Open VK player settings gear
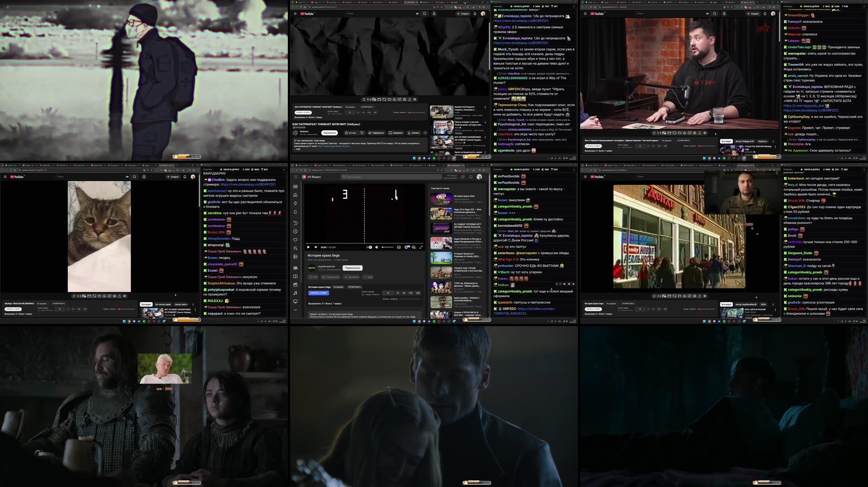The image size is (868, 487). 406,247
